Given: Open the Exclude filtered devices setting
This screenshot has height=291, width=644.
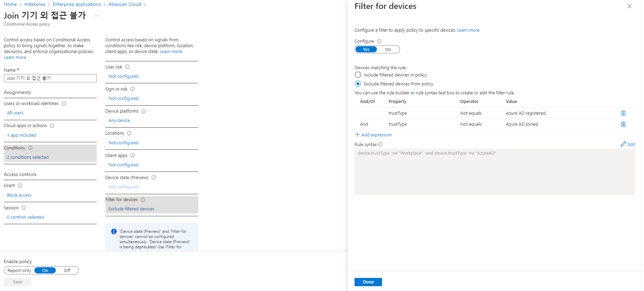Looking at the screenshot, I should 131,209.
